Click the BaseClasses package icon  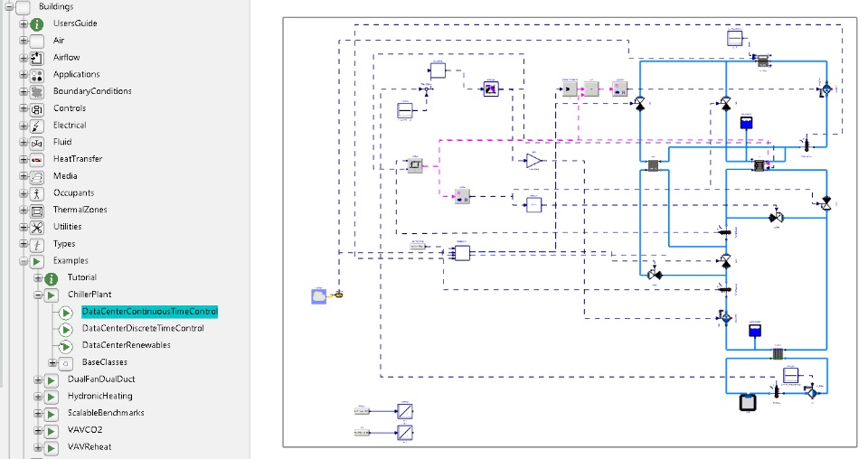[65, 363]
